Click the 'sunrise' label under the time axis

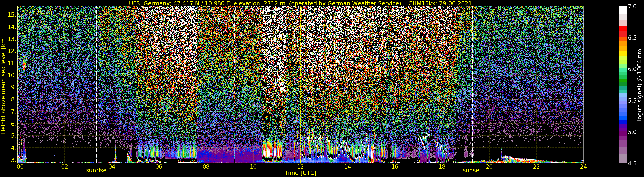click(x=96, y=171)
